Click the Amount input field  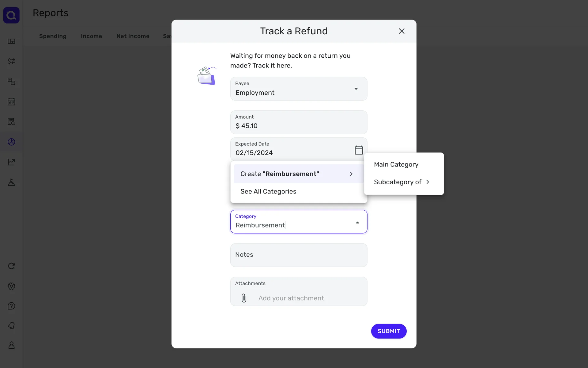click(x=299, y=126)
